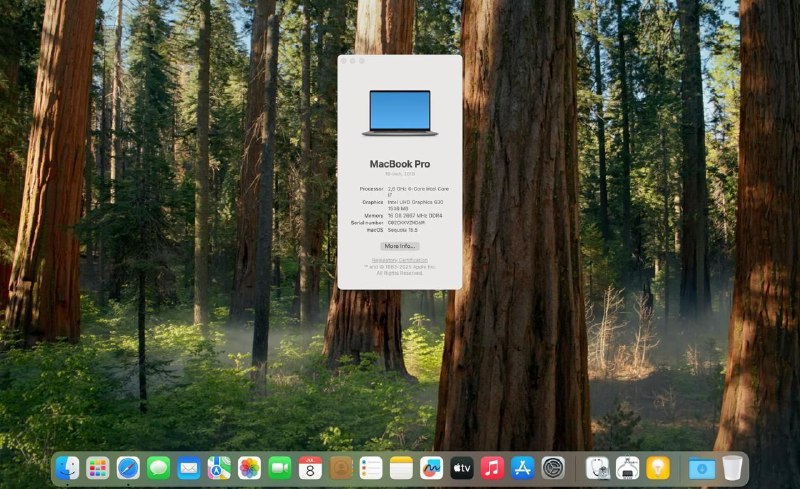This screenshot has height=489, width=800.
Task: Click the Memory DDR4 value
Action: 415,216
